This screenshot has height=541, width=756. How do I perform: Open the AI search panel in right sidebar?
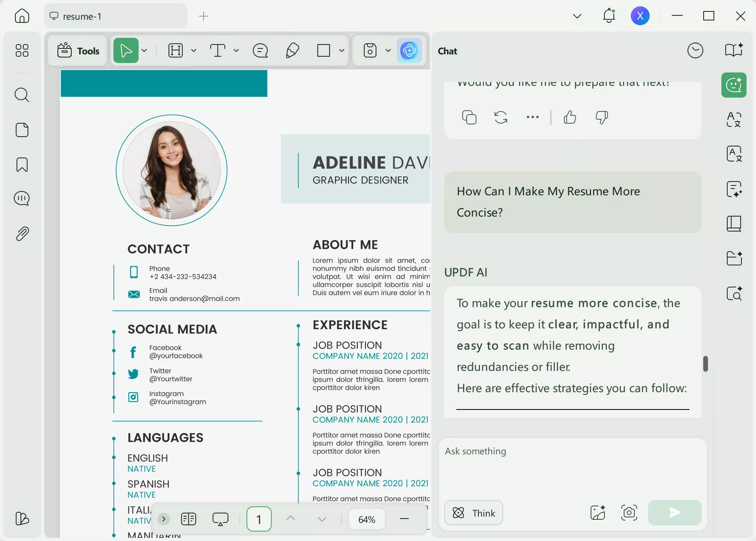pyautogui.click(x=734, y=294)
